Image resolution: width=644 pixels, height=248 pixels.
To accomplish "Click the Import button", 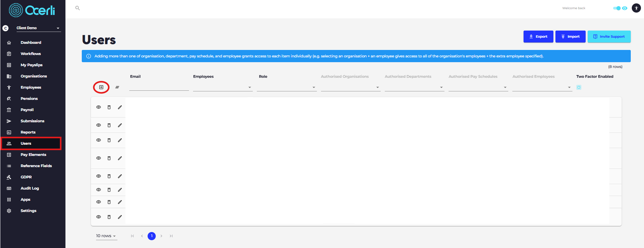I will 570,37.
